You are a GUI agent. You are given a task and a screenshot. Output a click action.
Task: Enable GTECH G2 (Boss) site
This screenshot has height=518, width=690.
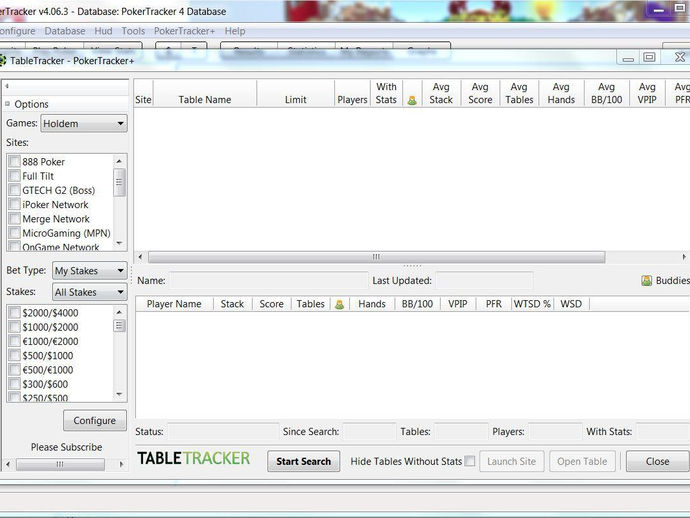(15, 190)
